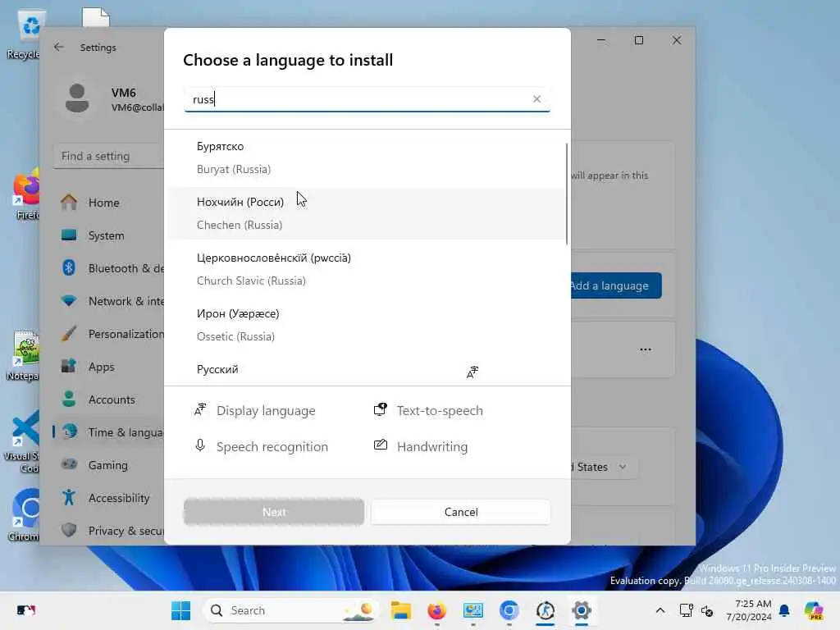Click the network display tray icon

[x=686, y=610]
